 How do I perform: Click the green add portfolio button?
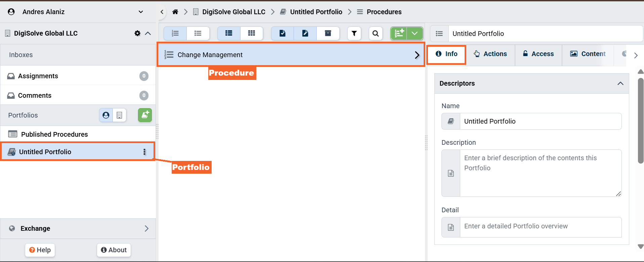coord(145,115)
